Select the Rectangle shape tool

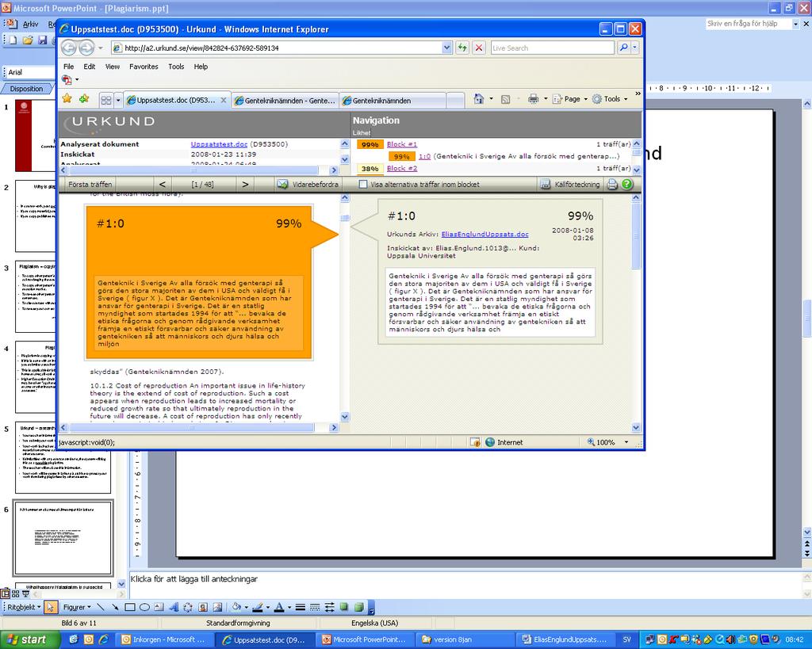(x=129, y=607)
